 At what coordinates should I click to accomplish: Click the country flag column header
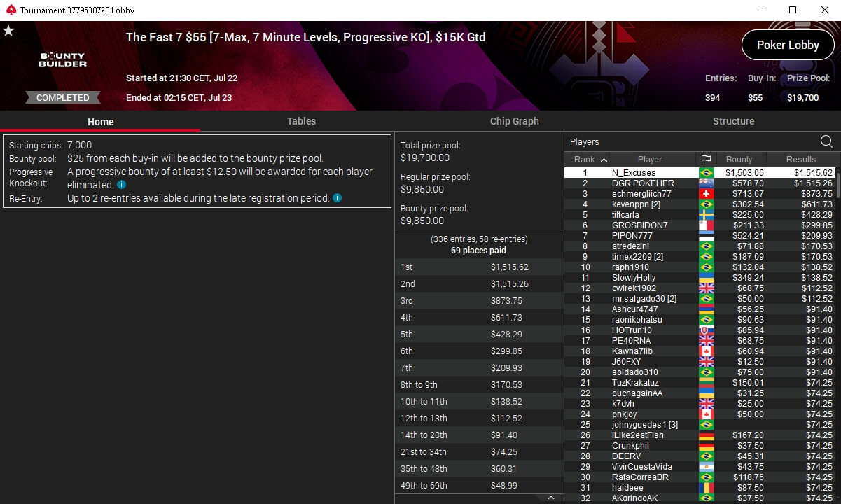click(x=706, y=159)
